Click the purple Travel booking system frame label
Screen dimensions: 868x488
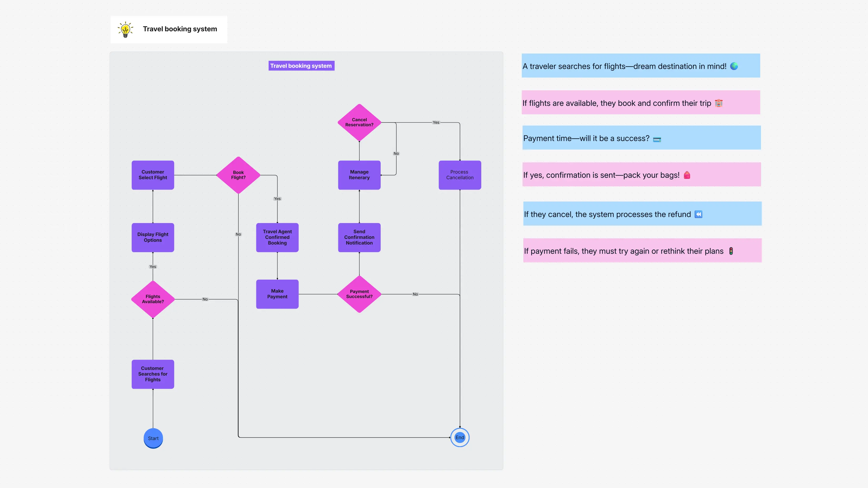(301, 66)
